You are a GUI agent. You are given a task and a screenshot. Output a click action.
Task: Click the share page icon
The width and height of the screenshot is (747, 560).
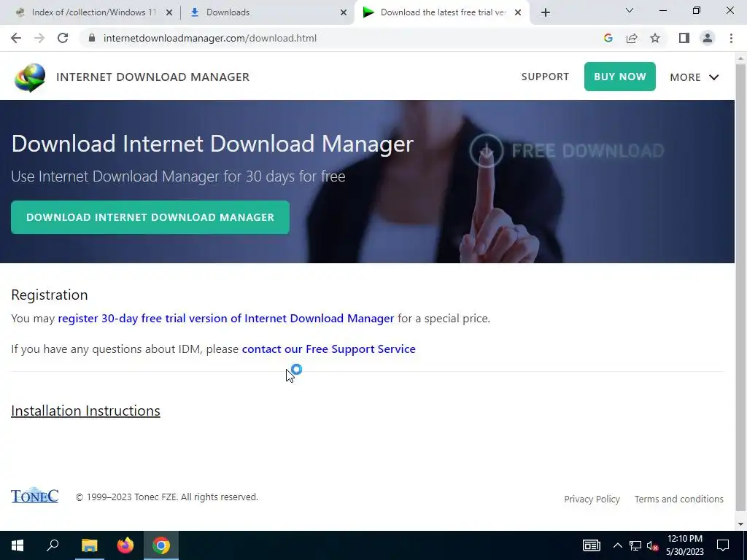632,38
